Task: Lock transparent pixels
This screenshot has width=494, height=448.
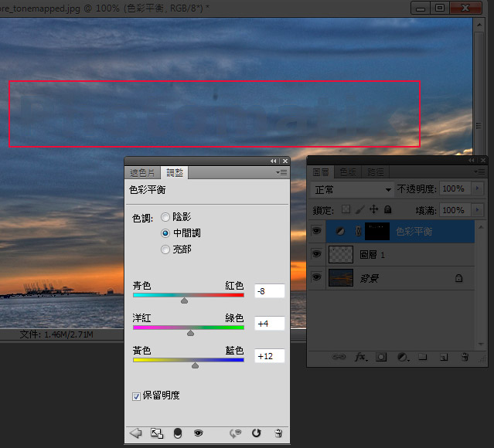Action: [346, 209]
